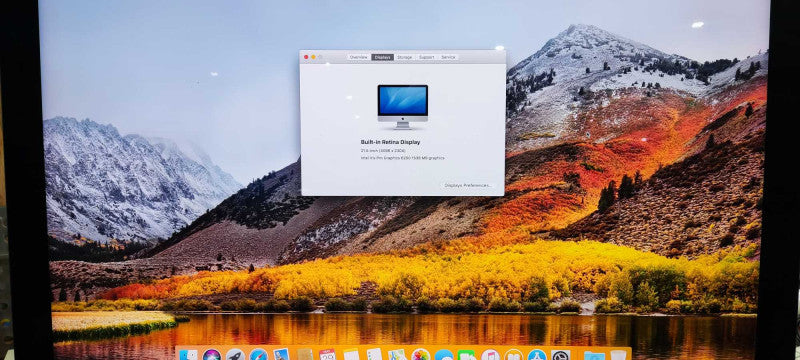Open Notes icon in Dock
Viewport: 800px width, 360px height.
click(x=351, y=355)
